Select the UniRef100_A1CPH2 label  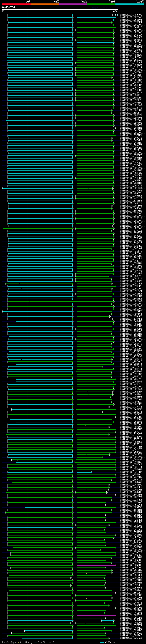tap(131, 557)
